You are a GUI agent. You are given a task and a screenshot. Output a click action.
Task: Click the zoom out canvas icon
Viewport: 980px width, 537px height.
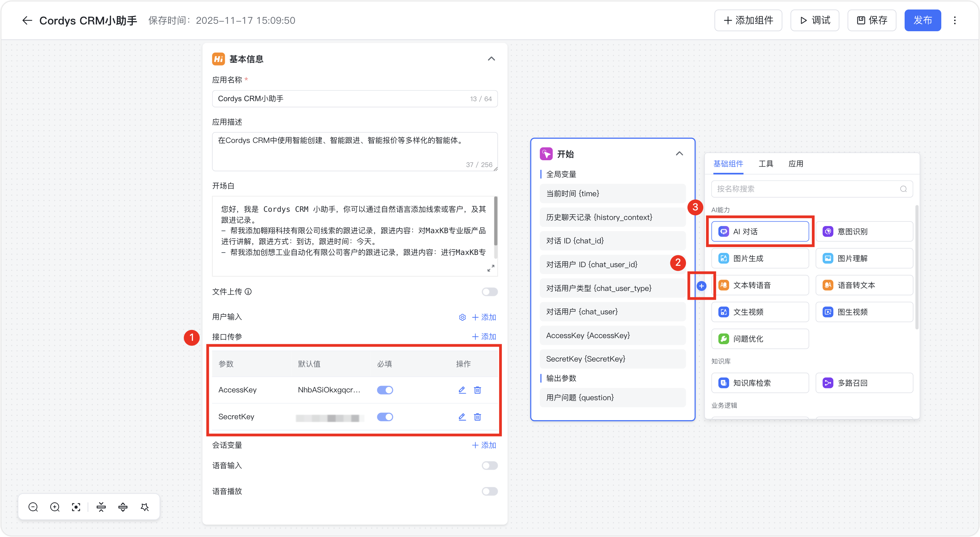coord(33,507)
